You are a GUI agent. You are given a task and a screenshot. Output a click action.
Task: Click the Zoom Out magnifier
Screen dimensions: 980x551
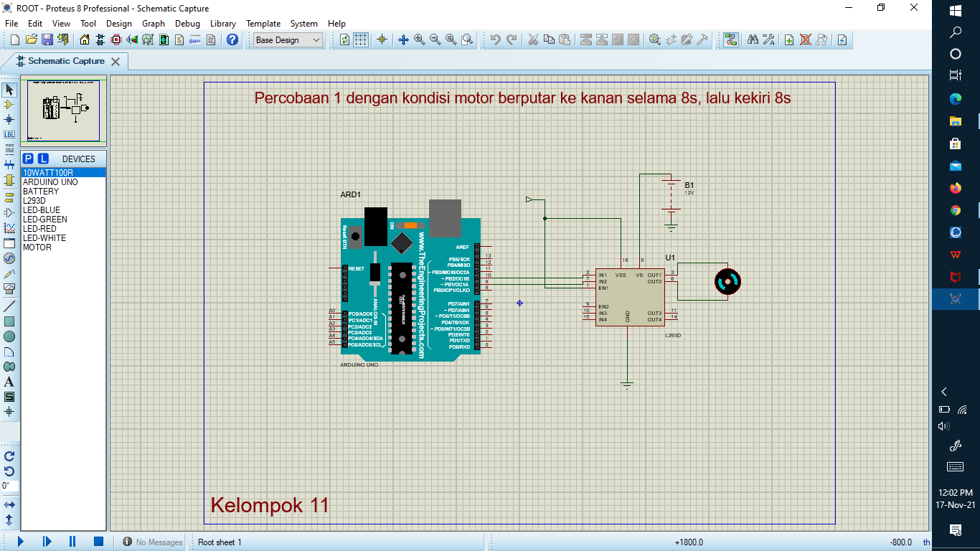tap(435, 40)
